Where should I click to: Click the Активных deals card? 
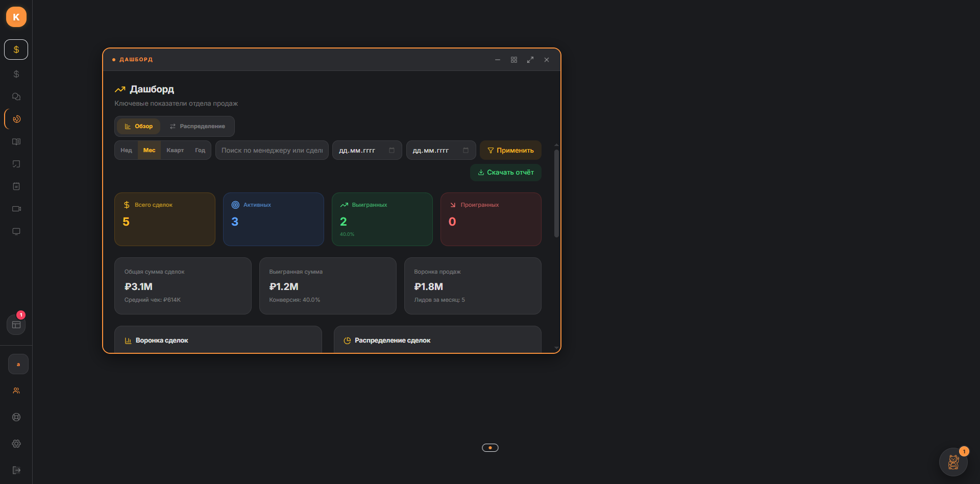click(274, 219)
